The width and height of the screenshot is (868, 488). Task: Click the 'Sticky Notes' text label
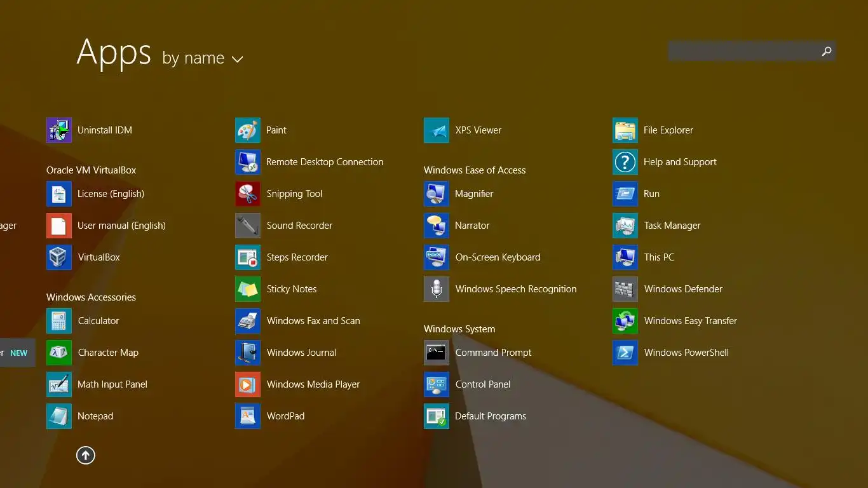click(292, 289)
